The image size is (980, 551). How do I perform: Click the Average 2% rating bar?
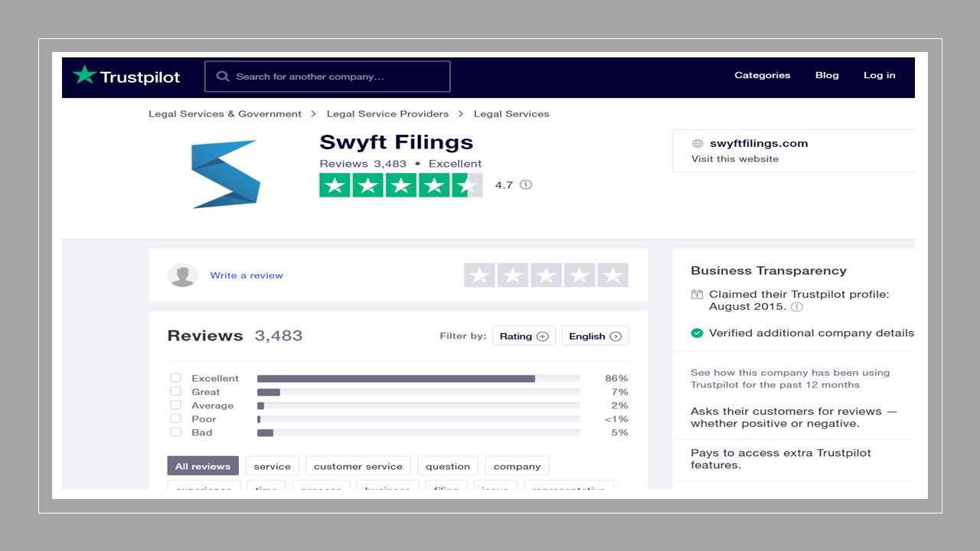point(419,406)
